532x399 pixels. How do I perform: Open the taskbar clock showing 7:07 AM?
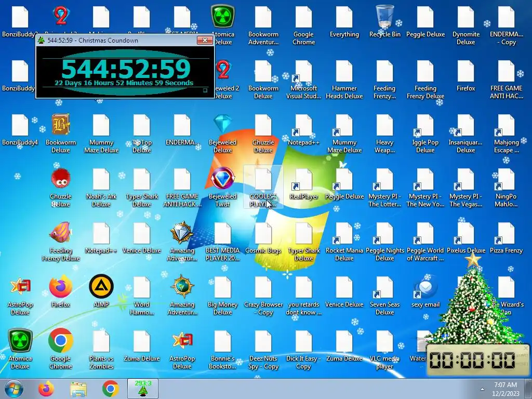[506, 389]
